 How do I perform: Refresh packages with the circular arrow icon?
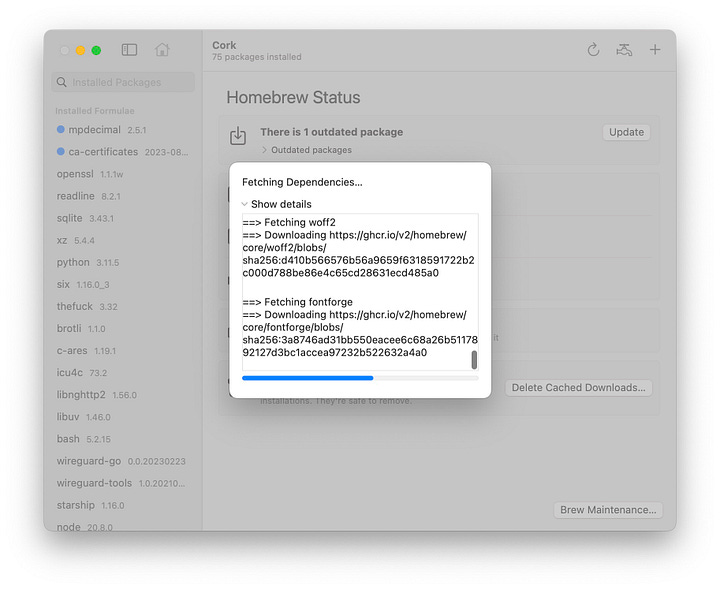(593, 50)
